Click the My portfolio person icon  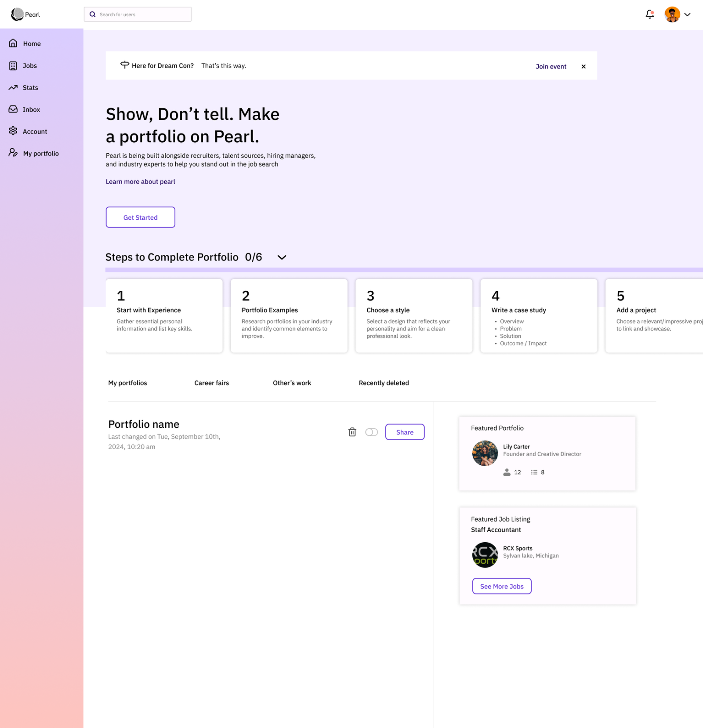13,152
